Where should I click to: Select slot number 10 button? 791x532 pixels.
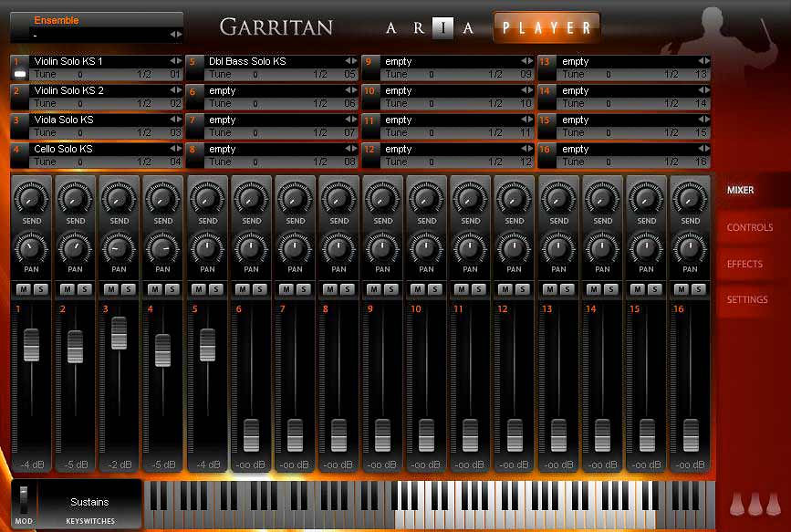coord(370,98)
